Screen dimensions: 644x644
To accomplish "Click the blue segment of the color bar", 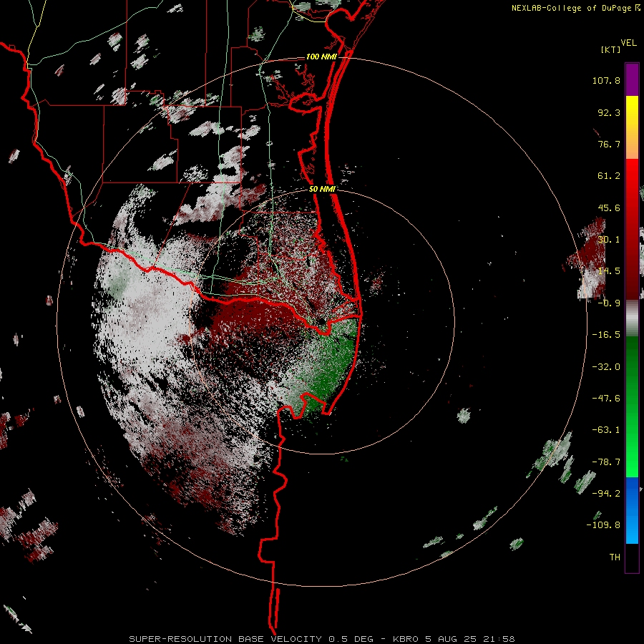I will 632,510.
